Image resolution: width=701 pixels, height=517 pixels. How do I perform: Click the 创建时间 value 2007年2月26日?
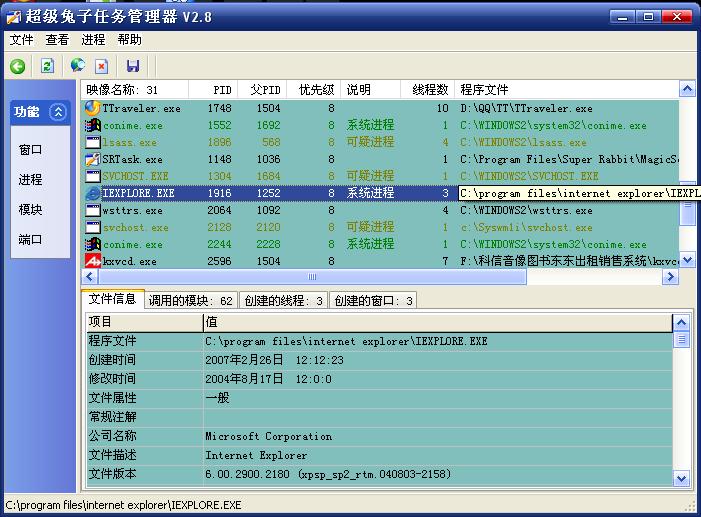(244, 360)
